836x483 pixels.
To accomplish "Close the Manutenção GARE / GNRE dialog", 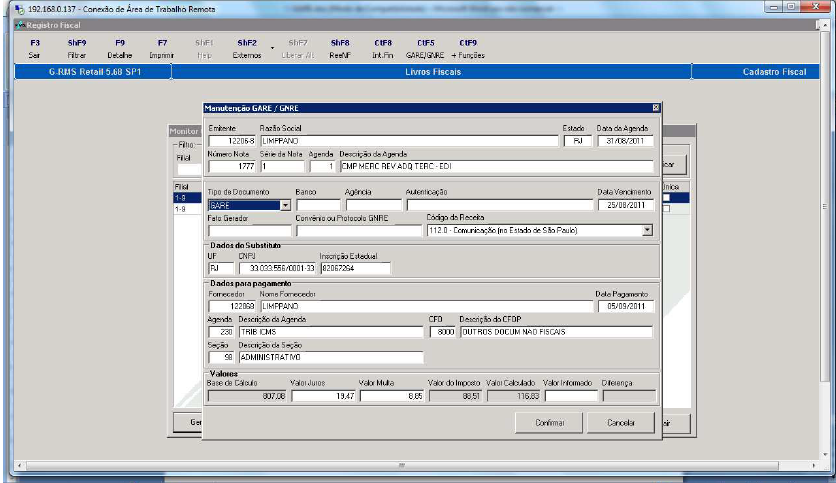I will (656, 108).
